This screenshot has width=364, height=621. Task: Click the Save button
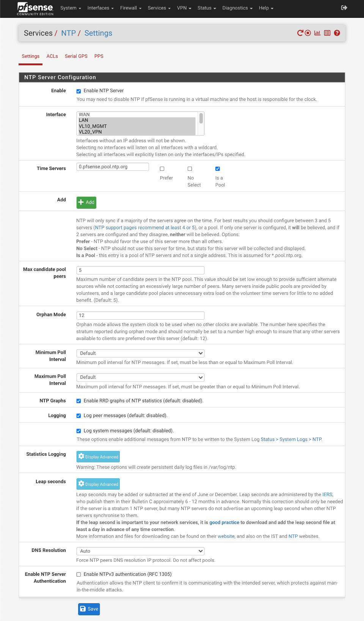[89, 609]
